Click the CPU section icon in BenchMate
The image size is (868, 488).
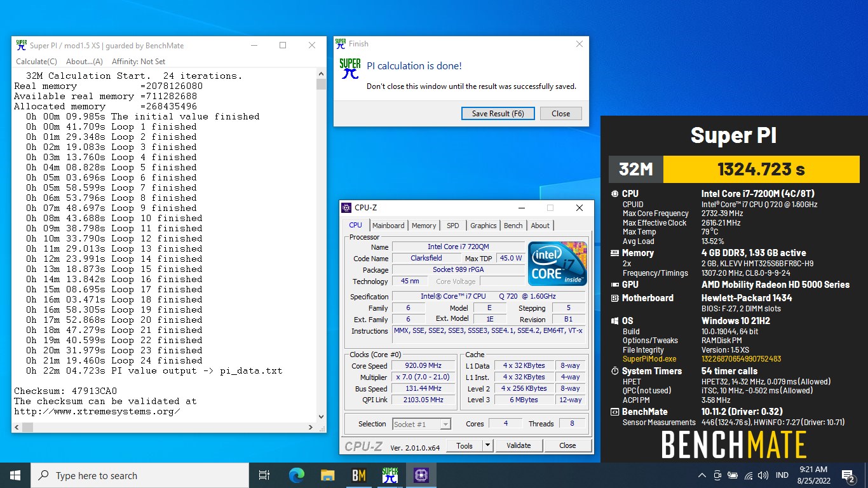(614, 194)
